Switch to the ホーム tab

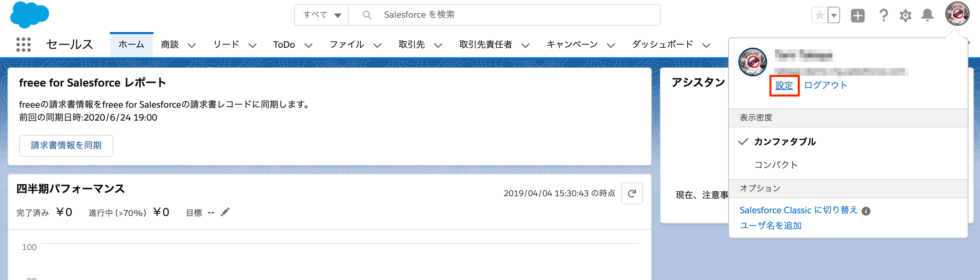pos(131,44)
